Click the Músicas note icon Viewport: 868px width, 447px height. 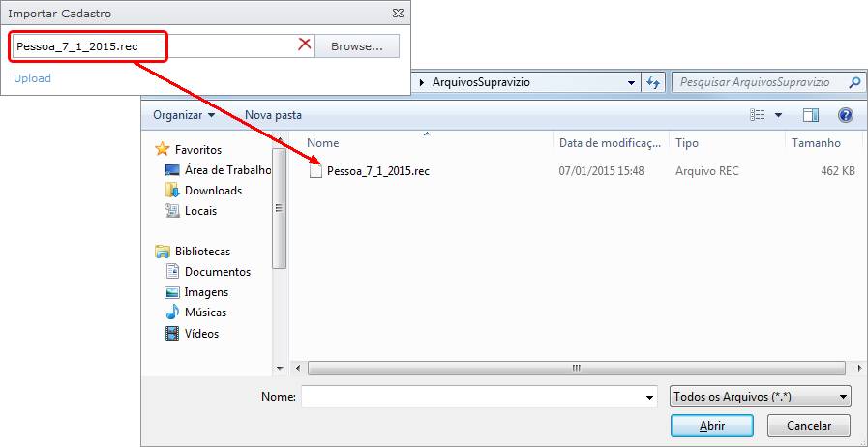172,312
